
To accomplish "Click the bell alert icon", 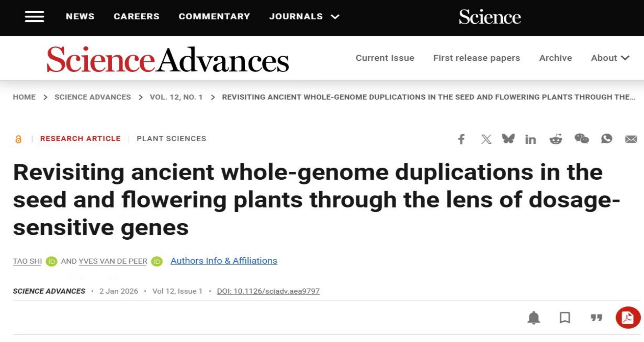I will pyautogui.click(x=534, y=318).
